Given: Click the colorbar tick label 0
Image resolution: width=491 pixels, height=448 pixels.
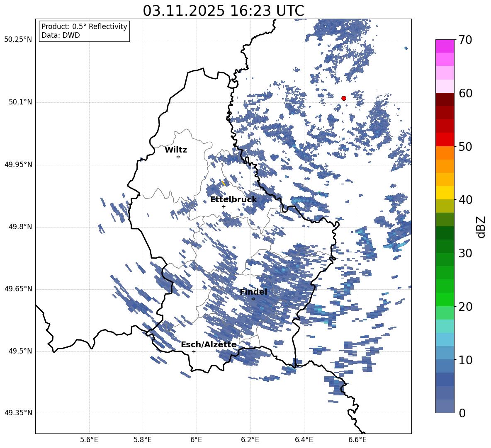Looking at the screenshot, I should coord(462,413).
